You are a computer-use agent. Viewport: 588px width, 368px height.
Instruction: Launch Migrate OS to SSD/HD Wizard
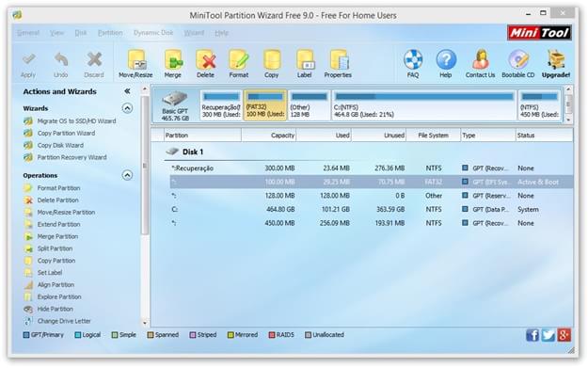coord(76,121)
